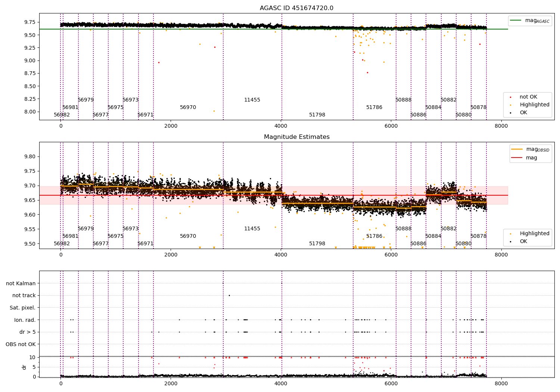The width and height of the screenshot is (560, 392).
Task: Select mag OBSID legend entry in middle plot
Action: pos(531,149)
